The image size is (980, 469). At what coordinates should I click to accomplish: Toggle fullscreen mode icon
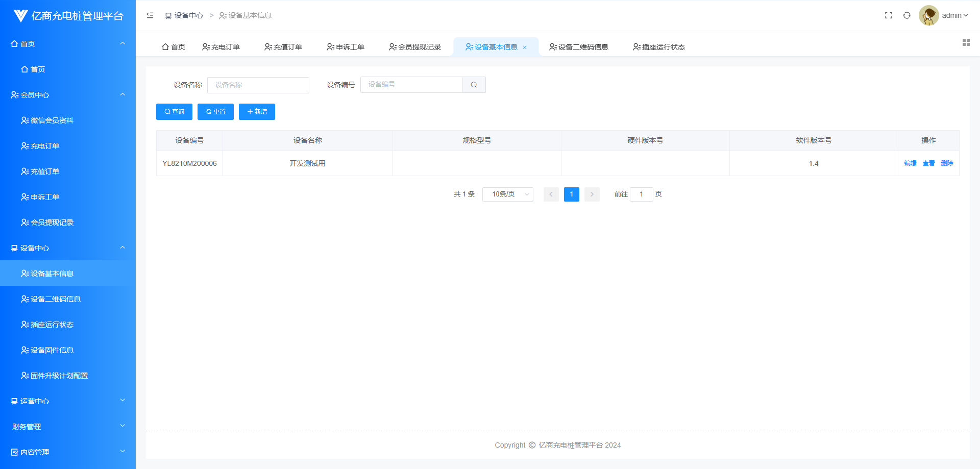888,15
